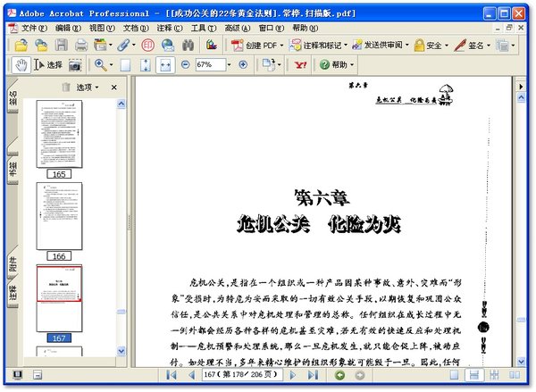The height and width of the screenshot is (392, 536).
Task: Close the pages panel with X
Action: [x=113, y=88]
